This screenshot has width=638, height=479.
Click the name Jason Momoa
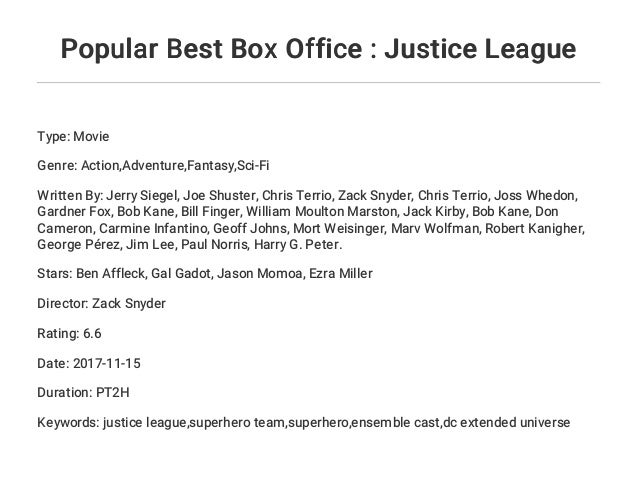point(260,273)
